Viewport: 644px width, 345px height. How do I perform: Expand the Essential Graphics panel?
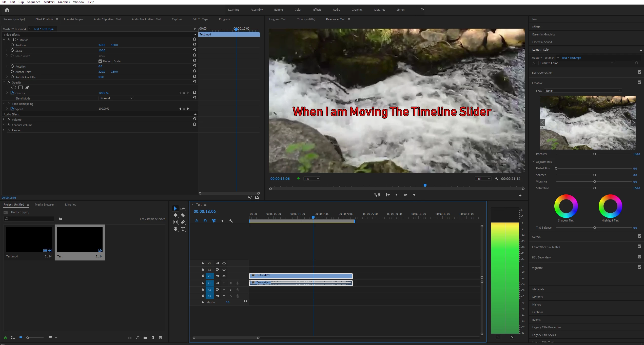pos(543,34)
